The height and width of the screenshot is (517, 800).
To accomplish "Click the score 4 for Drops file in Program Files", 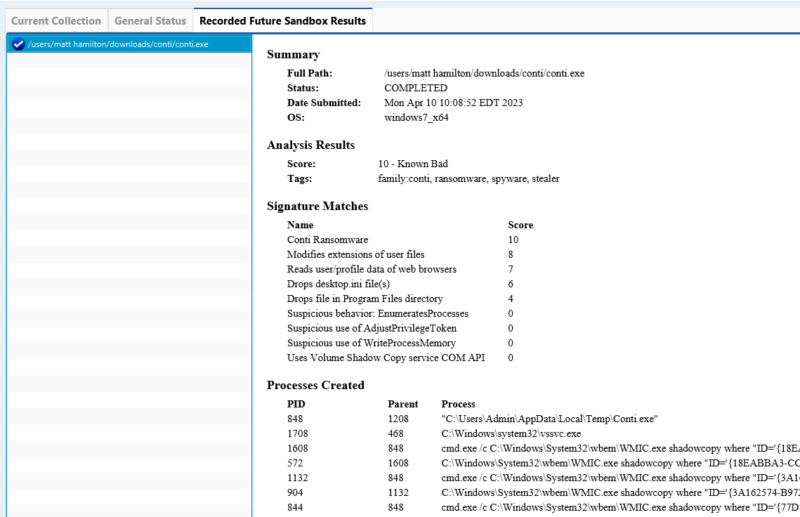I will (511, 299).
